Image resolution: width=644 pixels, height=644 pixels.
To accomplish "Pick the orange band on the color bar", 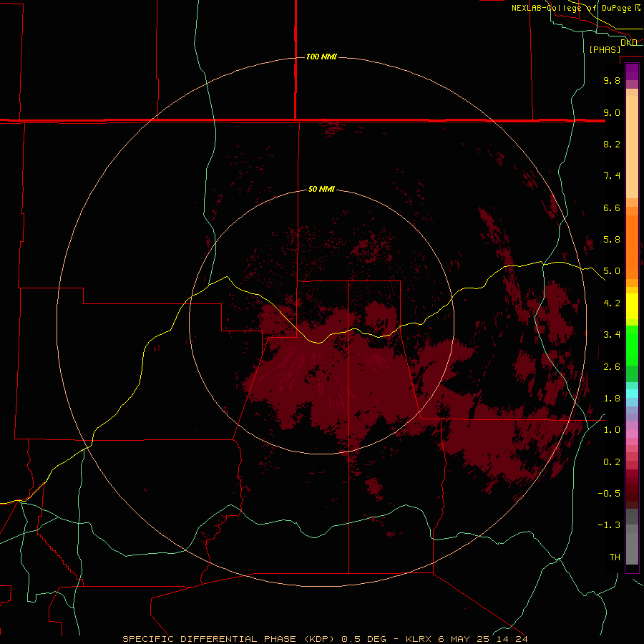I will coord(632,247).
